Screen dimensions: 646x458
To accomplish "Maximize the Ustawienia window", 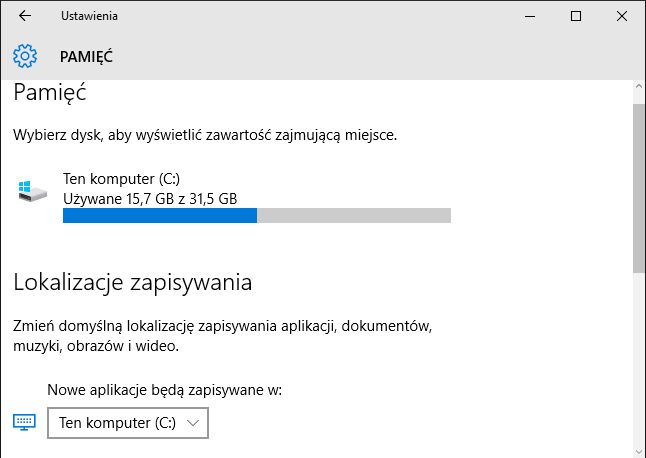I will pos(576,16).
